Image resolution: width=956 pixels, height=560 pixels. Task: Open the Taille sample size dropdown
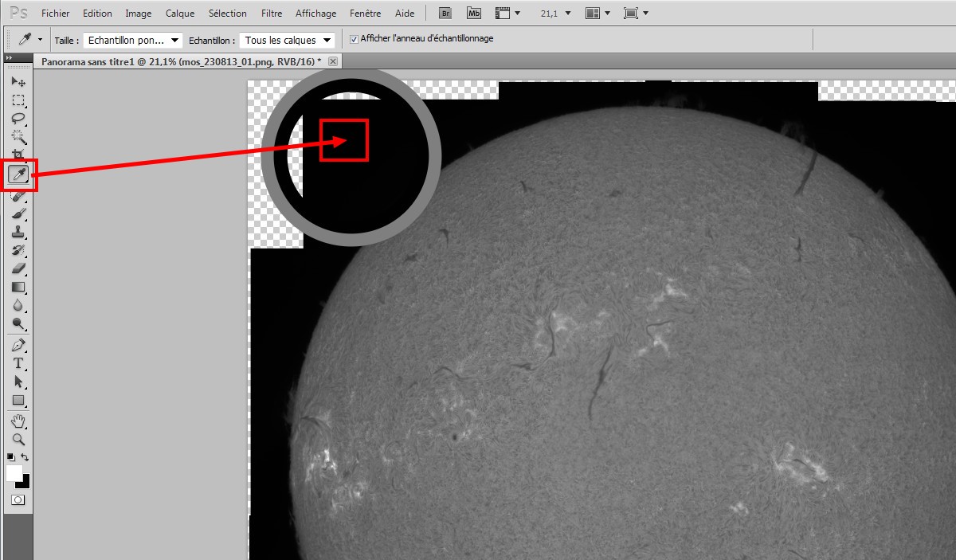(x=132, y=40)
